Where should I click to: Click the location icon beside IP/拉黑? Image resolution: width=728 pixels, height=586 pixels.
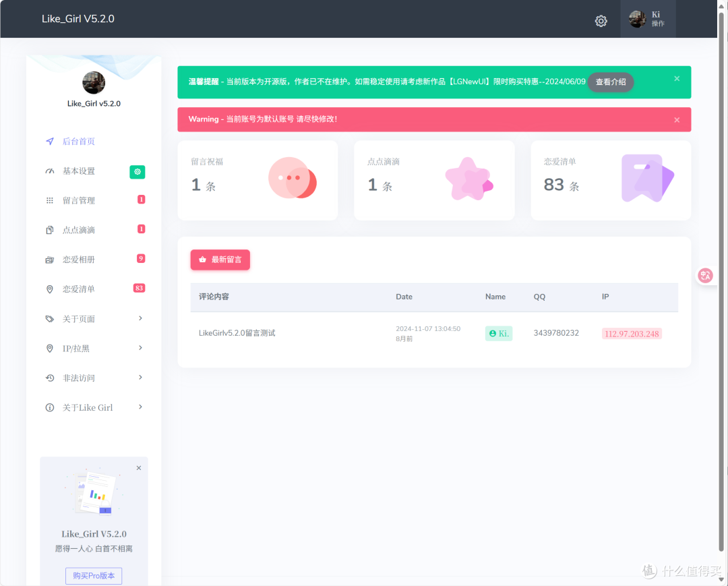point(50,348)
